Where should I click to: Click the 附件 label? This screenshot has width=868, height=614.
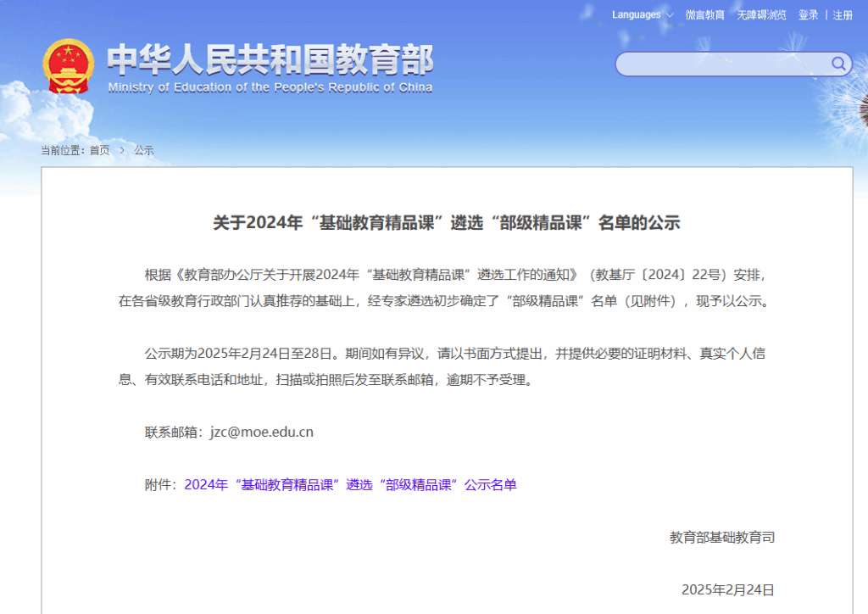[161, 485]
